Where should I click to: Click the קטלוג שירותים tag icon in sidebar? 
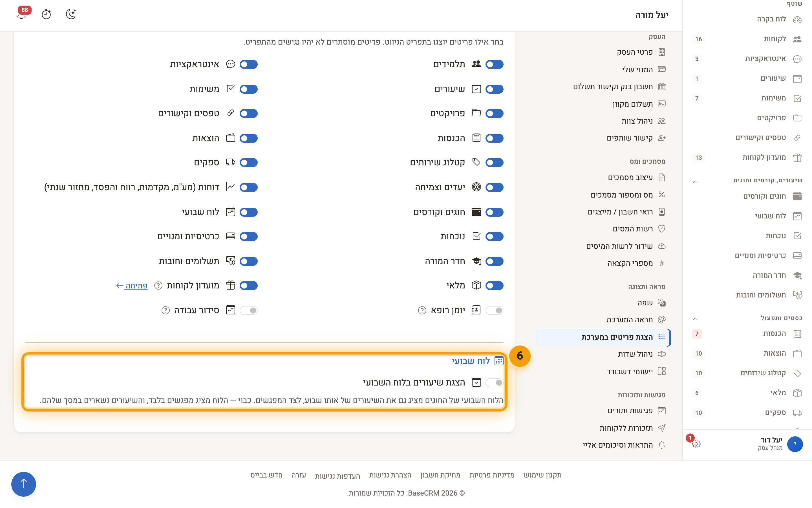coord(797,373)
